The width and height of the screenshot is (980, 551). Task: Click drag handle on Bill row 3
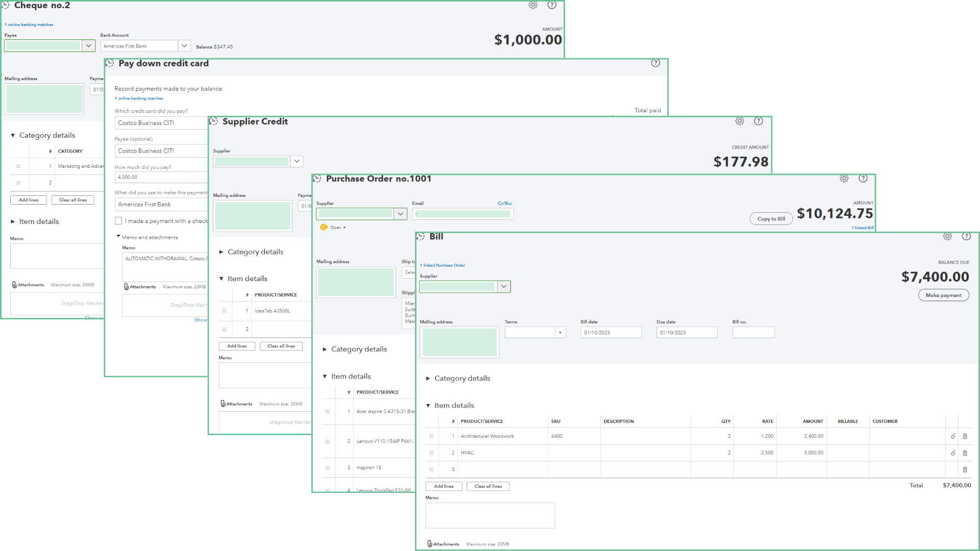point(431,469)
